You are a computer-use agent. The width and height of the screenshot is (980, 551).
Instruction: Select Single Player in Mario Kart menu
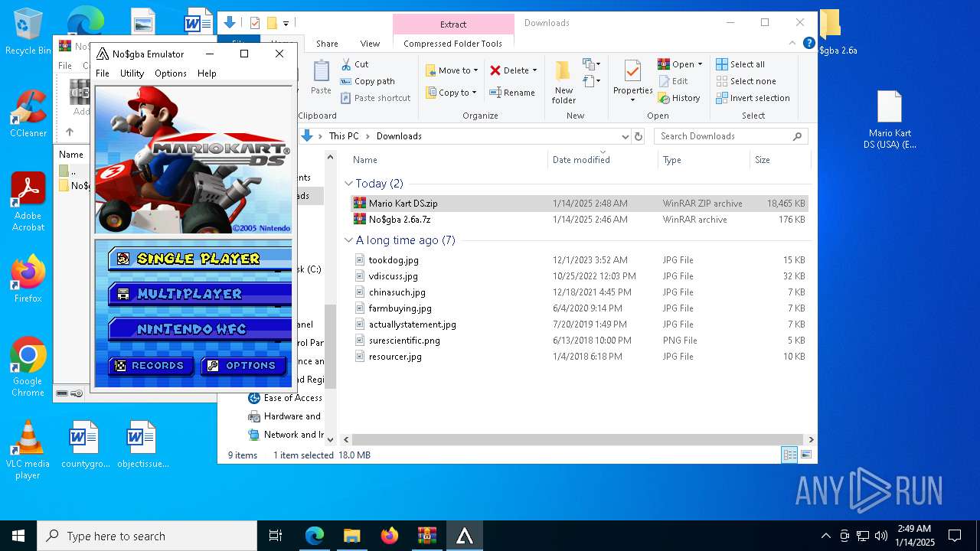pos(200,259)
